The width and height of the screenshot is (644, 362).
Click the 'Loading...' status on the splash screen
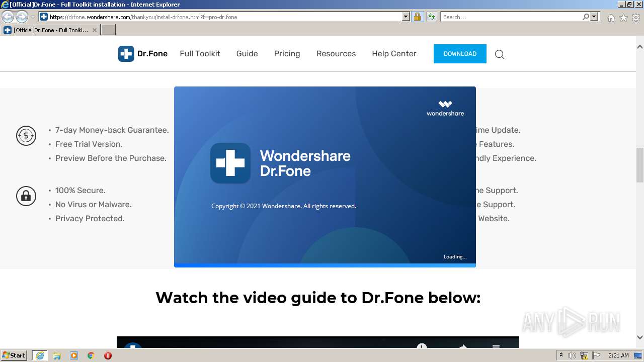tap(455, 257)
